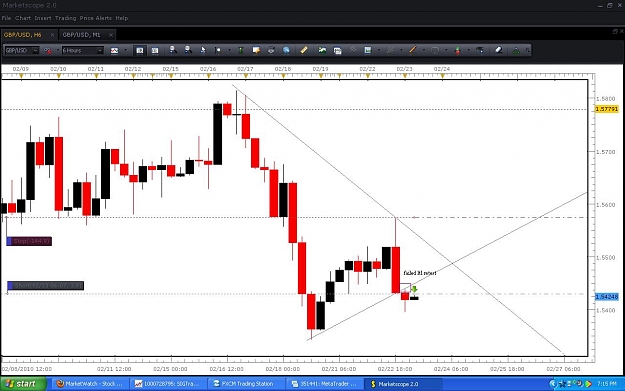
Task: Select the cursor pointer tool in toolbar
Action: (x=203, y=50)
